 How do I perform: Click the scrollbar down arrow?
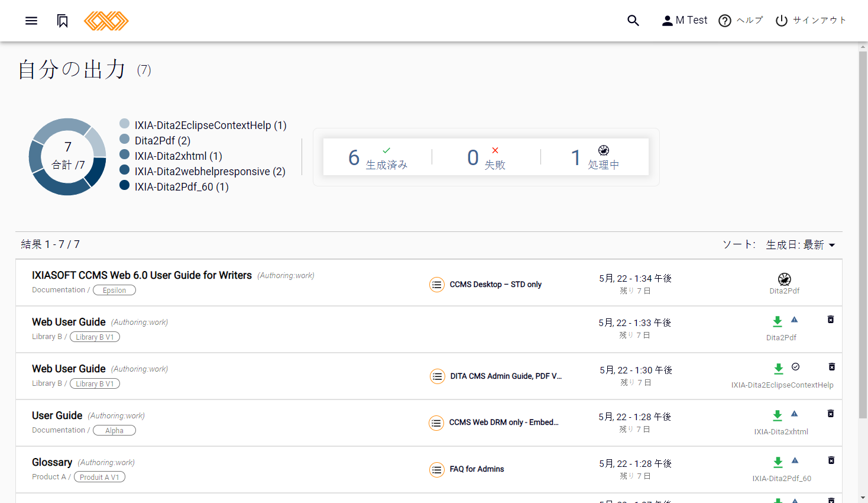[x=863, y=498]
